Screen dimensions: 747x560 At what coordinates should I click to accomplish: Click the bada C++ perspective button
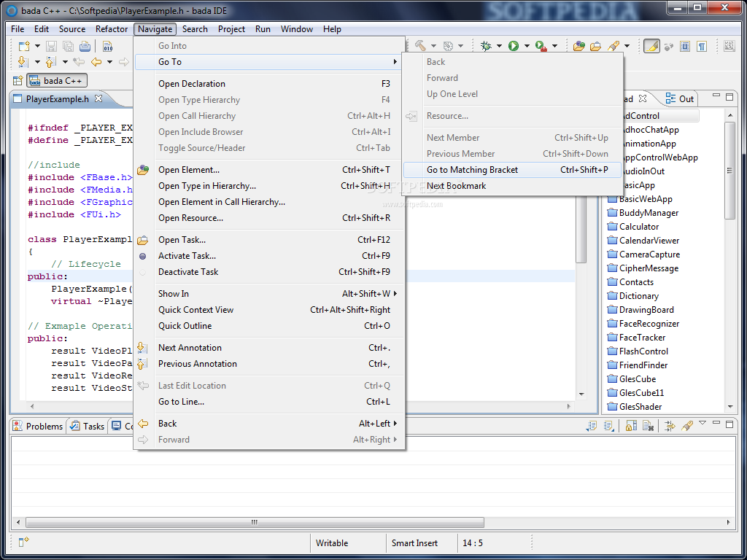tap(57, 80)
